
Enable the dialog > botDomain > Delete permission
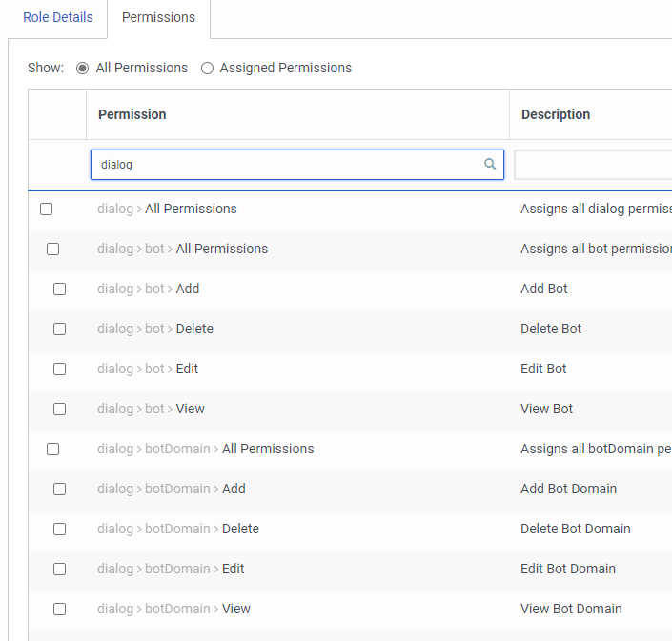(x=59, y=529)
